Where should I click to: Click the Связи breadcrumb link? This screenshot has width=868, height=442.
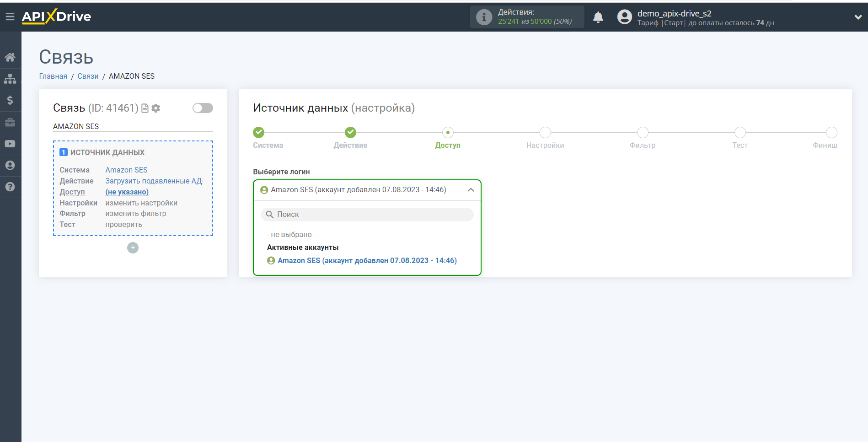(88, 76)
